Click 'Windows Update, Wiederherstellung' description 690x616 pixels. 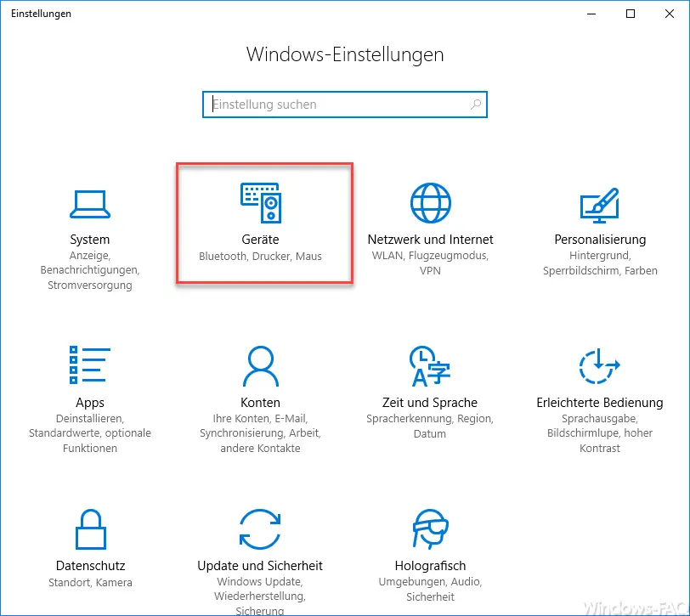(x=260, y=596)
